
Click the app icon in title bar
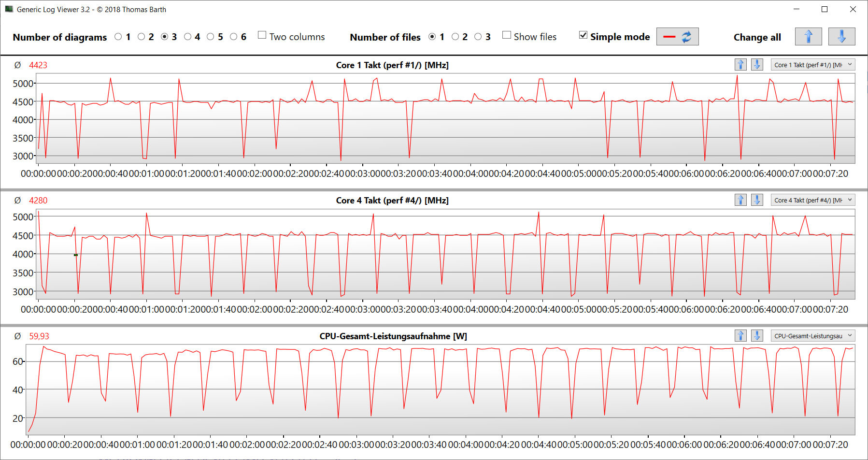point(9,9)
